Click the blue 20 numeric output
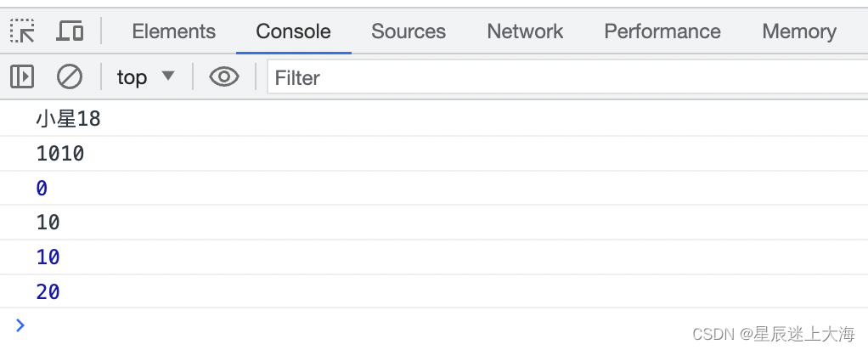The height and width of the screenshot is (350, 868). 48,291
